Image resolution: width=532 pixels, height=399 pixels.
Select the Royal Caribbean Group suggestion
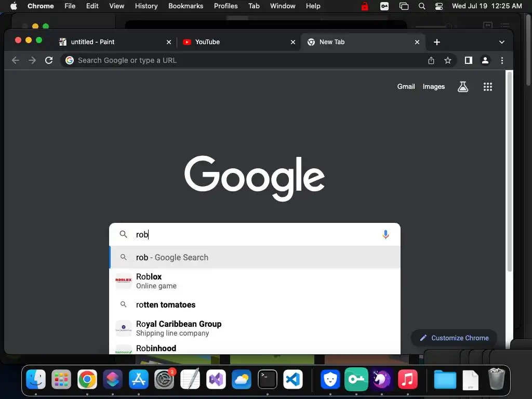(255, 328)
